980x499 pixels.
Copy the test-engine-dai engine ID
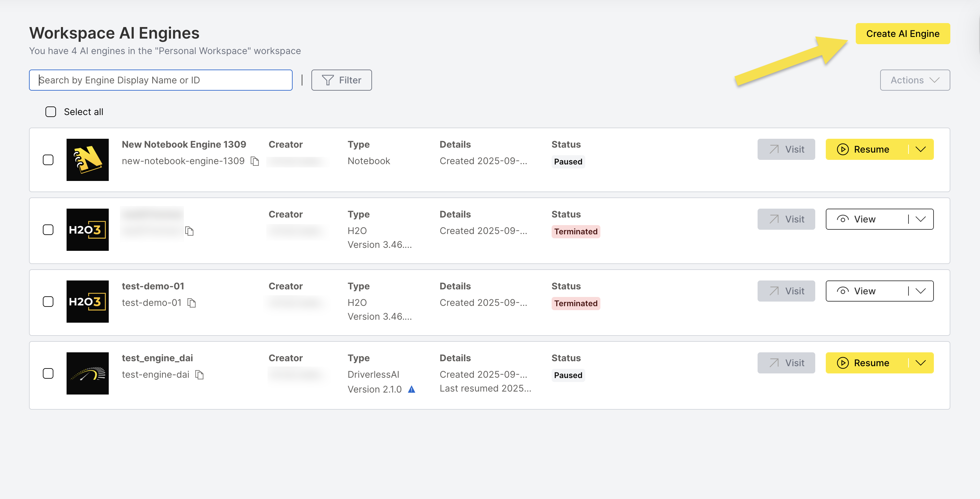pos(199,375)
